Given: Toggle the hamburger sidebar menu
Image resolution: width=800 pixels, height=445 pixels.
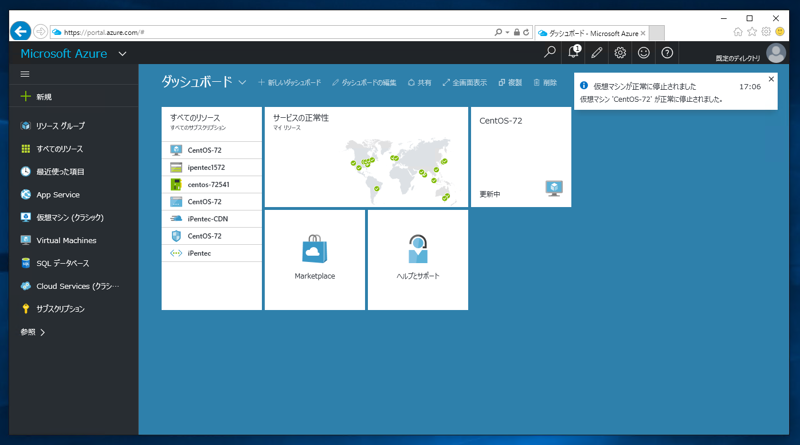Looking at the screenshot, I should click(x=25, y=74).
